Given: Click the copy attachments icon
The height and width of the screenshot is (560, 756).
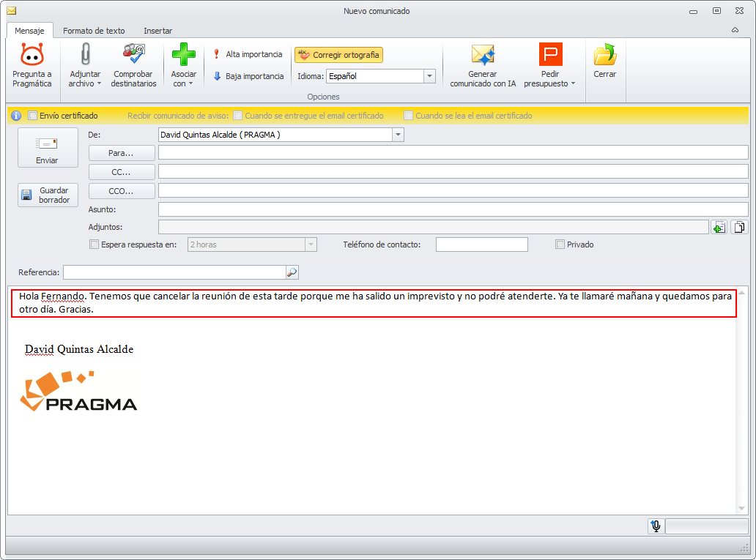Looking at the screenshot, I should [739, 227].
